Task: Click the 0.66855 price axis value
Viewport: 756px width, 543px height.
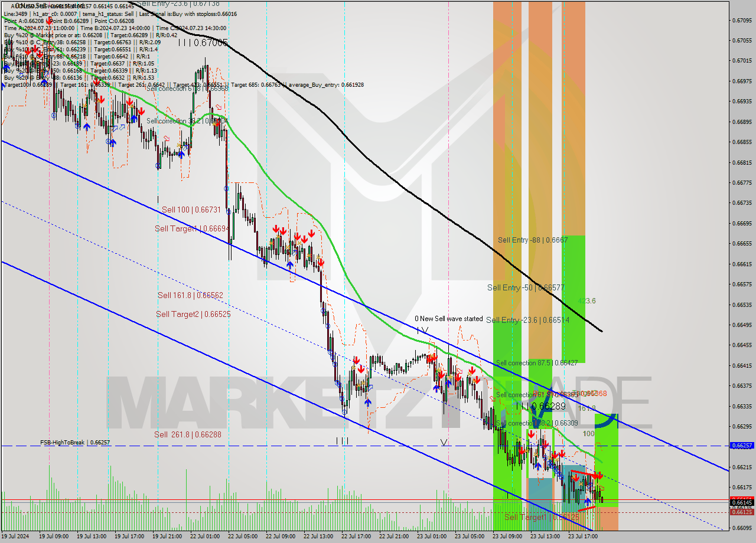Action: point(742,142)
